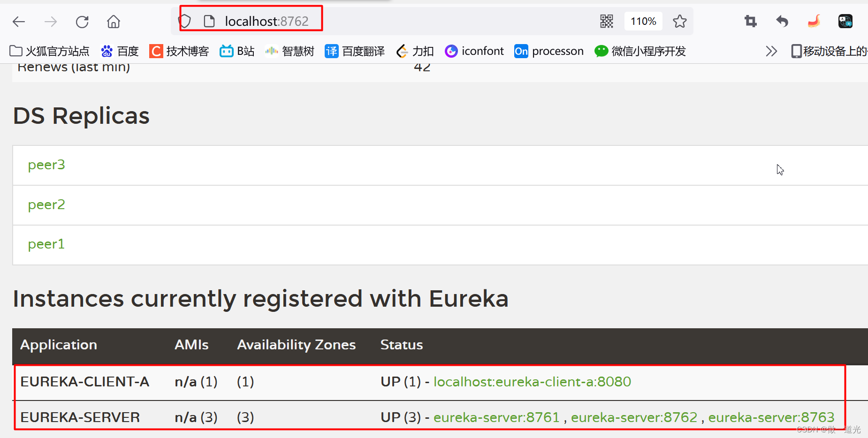Bookmark this page with the star icon
Viewport: 868px width, 438px height.
(x=680, y=21)
